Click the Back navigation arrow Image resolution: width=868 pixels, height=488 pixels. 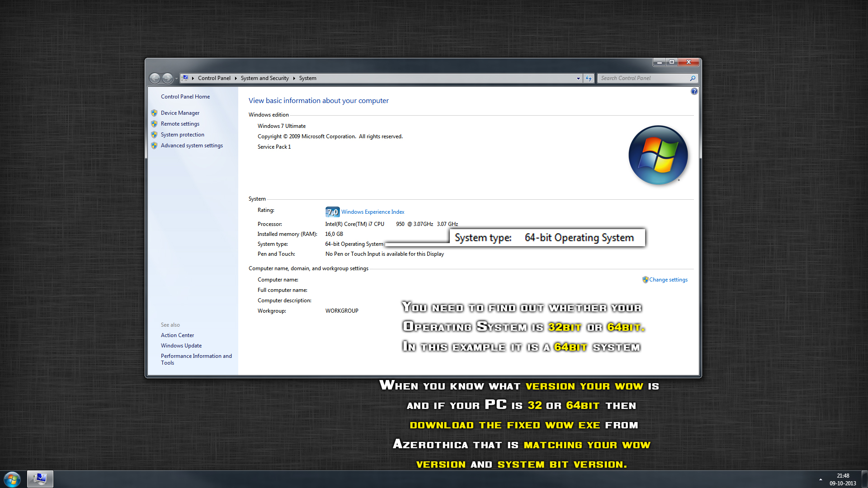155,78
